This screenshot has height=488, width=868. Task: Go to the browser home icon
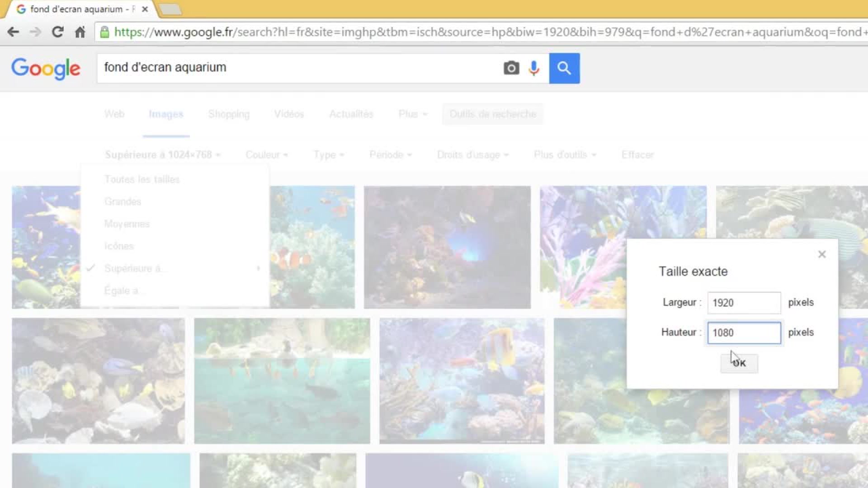click(80, 32)
